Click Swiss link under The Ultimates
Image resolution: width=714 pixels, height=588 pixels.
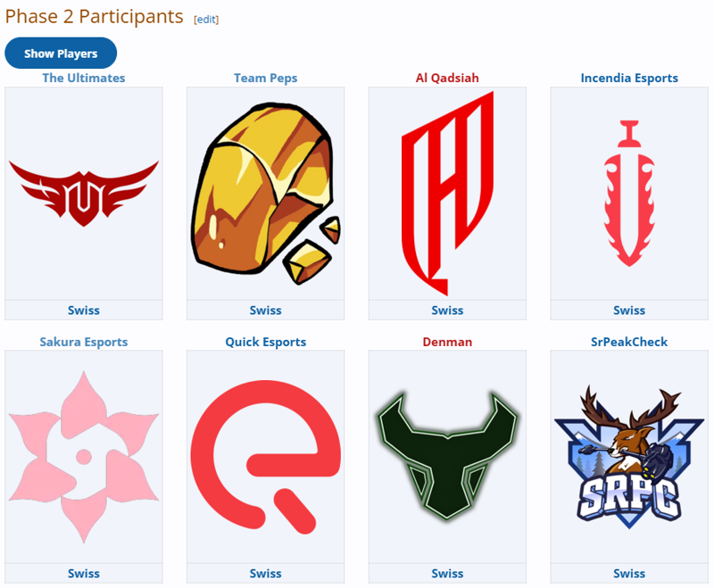tap(84, 311)
